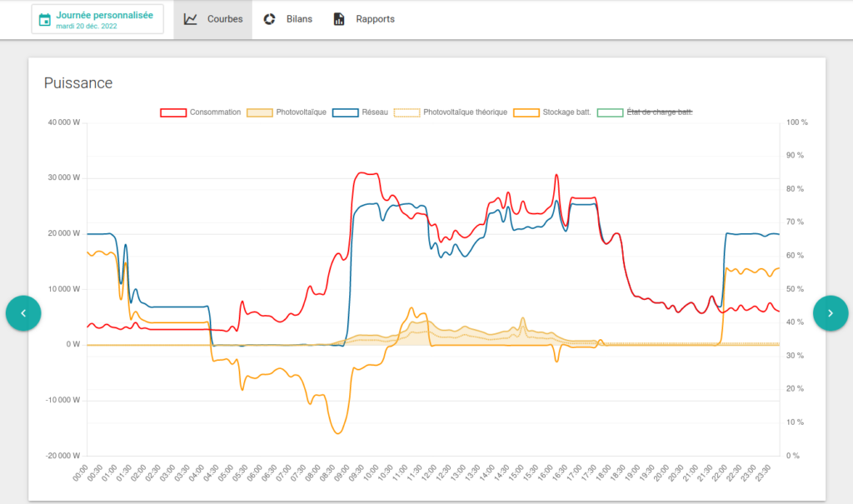Go to previous day with left arrow
Screen dimensions: 853x504
[23, 313]
